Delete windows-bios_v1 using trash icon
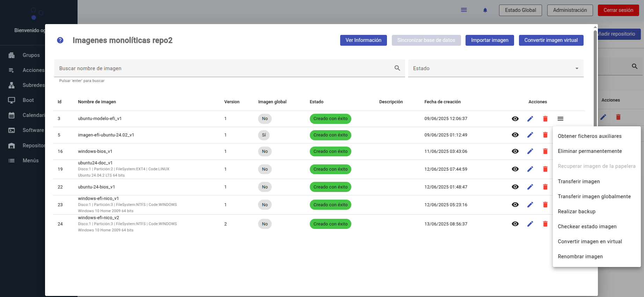 click(x=545, y=151)
